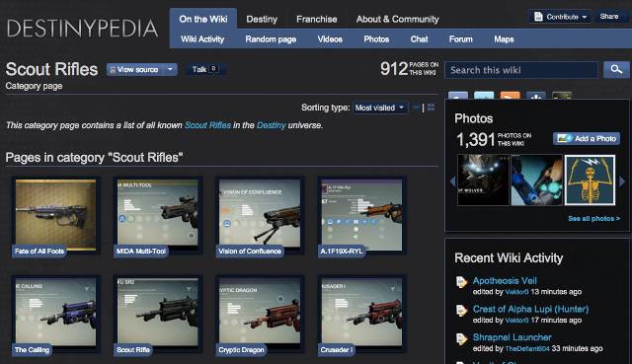632x364 pixels.
Task: Open Crest of Alpha Lupi (Hunter) link
Action: tap(530, 309)
